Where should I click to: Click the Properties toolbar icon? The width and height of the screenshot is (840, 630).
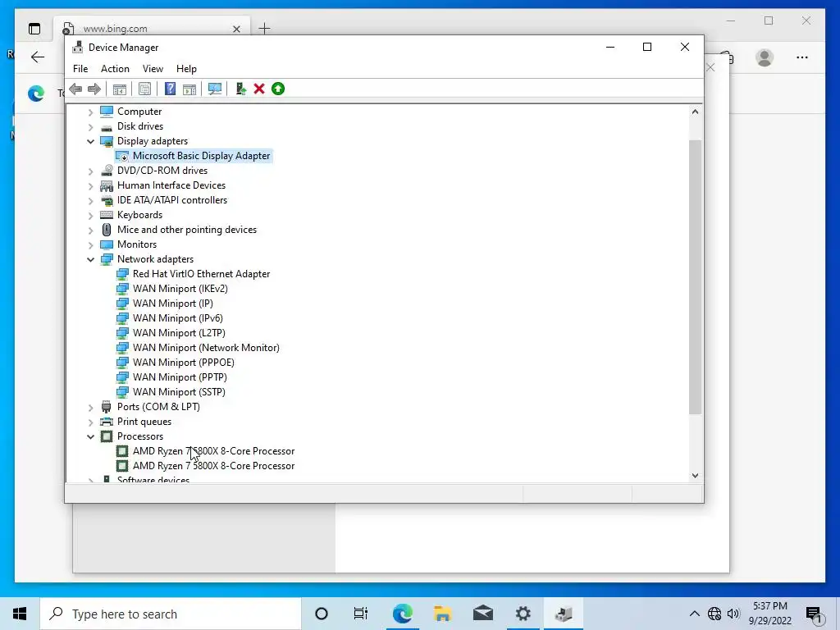point(144,89)
